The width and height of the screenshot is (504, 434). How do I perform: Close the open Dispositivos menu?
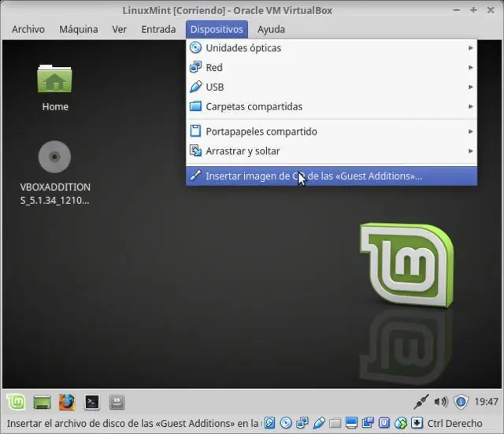[x=217, y=29]
